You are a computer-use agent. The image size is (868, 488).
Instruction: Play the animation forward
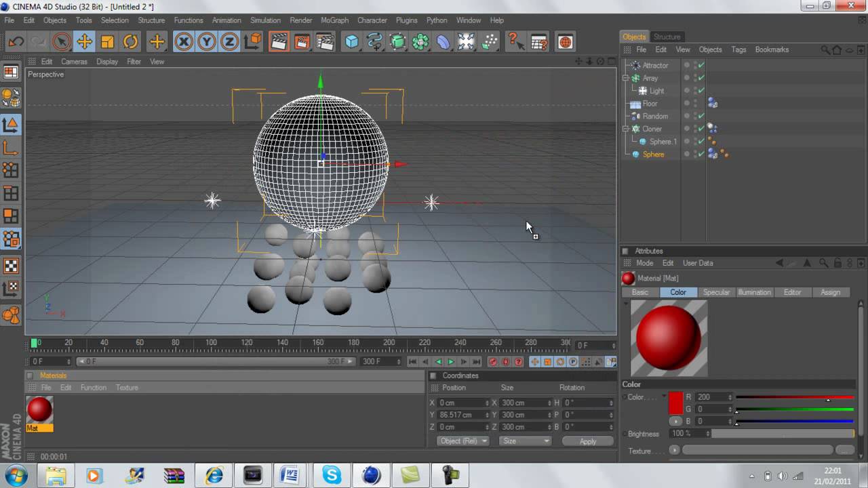[451, 362]
